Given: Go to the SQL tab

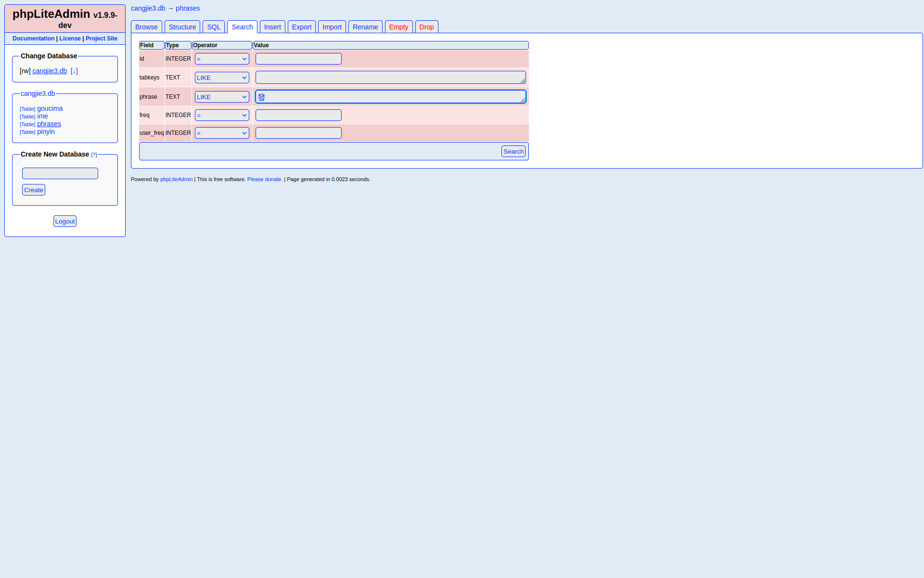Looking at the screenshot, I should 214,27.
